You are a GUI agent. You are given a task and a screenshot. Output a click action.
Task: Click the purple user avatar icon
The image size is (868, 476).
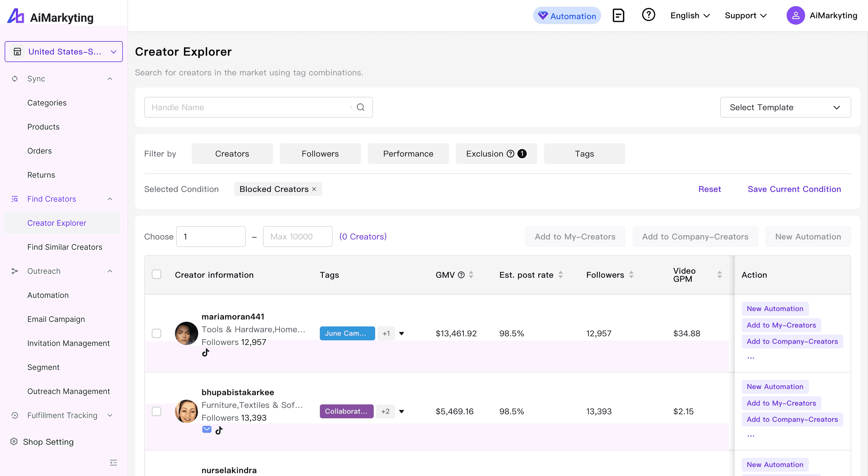[795, 16]
